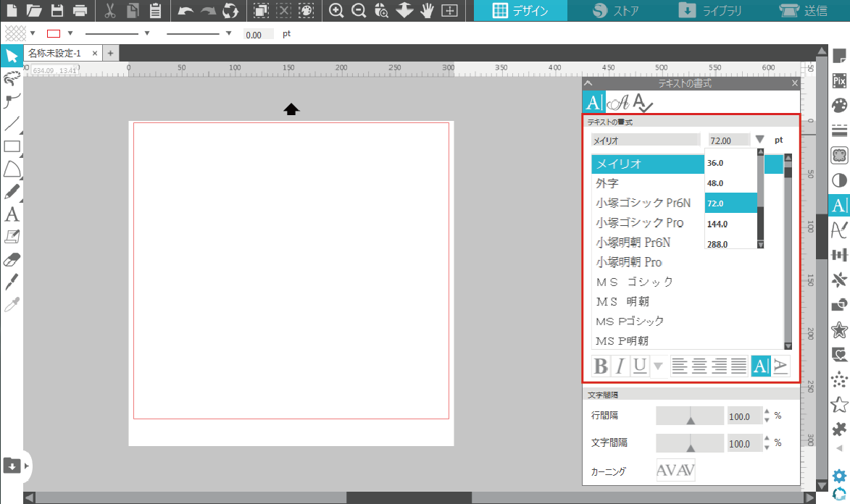Toggle Underline text formatting
The width and height of the screenshot is (850, 504).
(x=639, y=366)
